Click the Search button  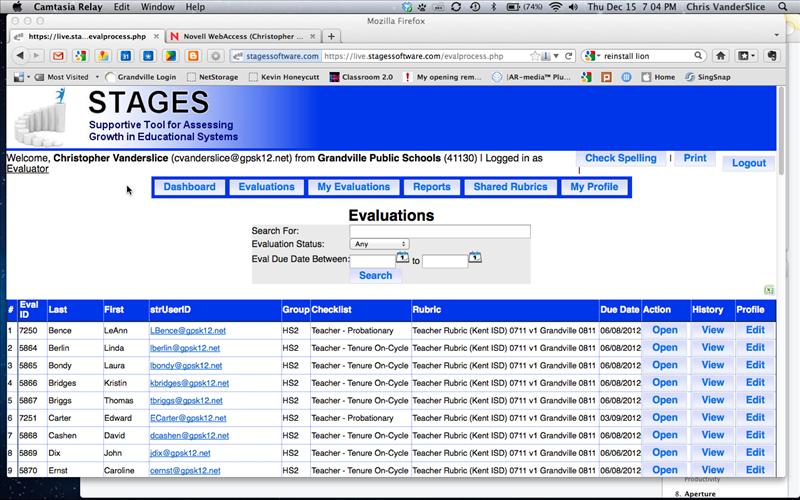pyautogui.click(x=376, y=276)
